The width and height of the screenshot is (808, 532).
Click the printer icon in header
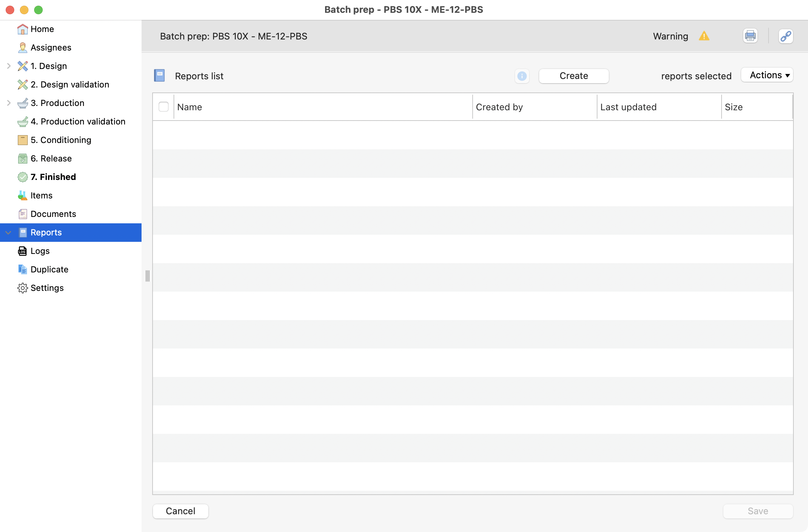point(750,36)
